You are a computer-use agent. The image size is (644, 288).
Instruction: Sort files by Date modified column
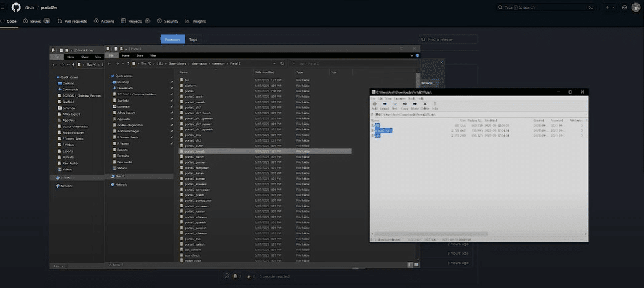[x=264, y=72]
